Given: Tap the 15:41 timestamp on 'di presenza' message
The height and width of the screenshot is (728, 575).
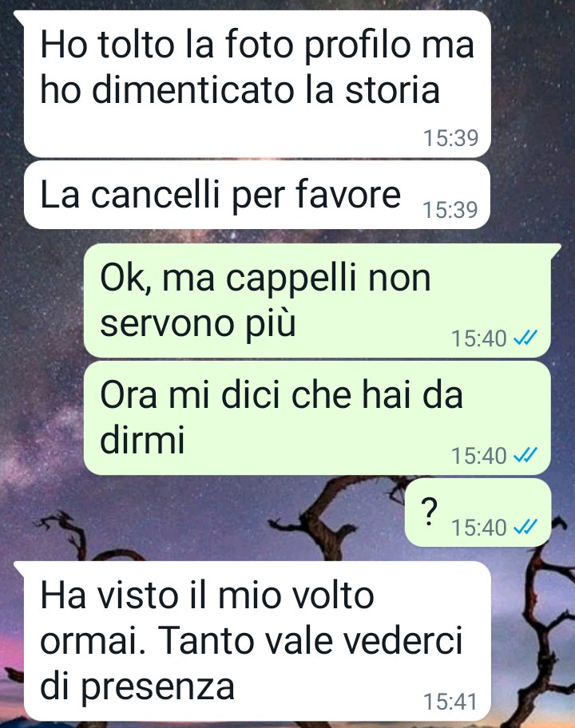Looking at the screenshot, I should point(450,702).
